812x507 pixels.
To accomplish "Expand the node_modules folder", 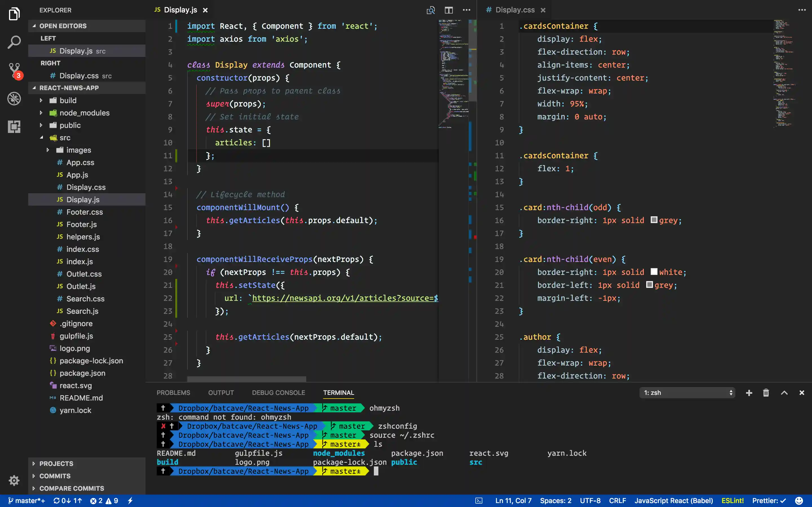I will tap(84, 113).
